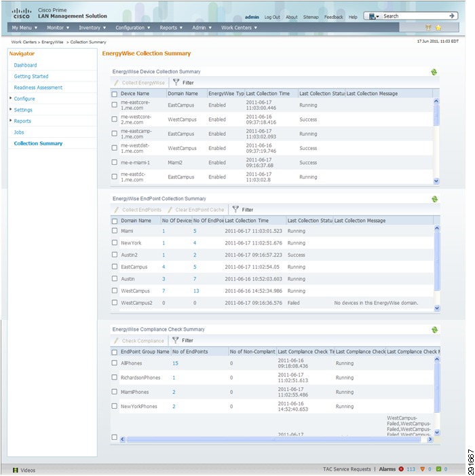This screenshot has height=476, width=475.
Task: Refresh the EndPoint Collection Summary table
Action: point(434,199)
